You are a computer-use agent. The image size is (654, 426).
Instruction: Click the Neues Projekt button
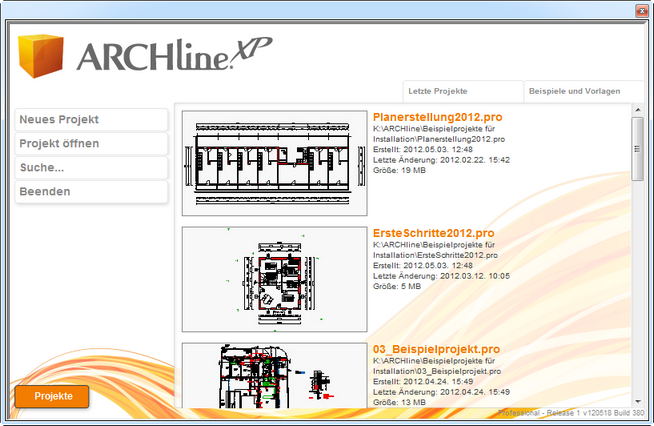coord(91,120)
